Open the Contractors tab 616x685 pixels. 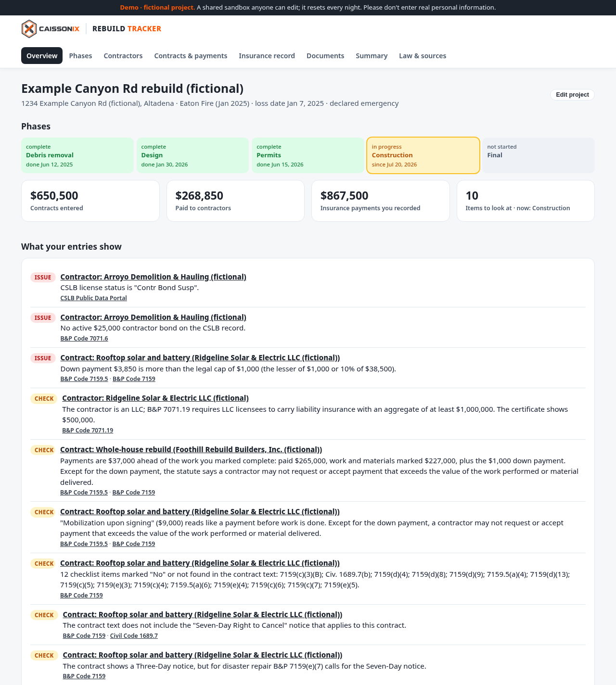tap(123, 56)
